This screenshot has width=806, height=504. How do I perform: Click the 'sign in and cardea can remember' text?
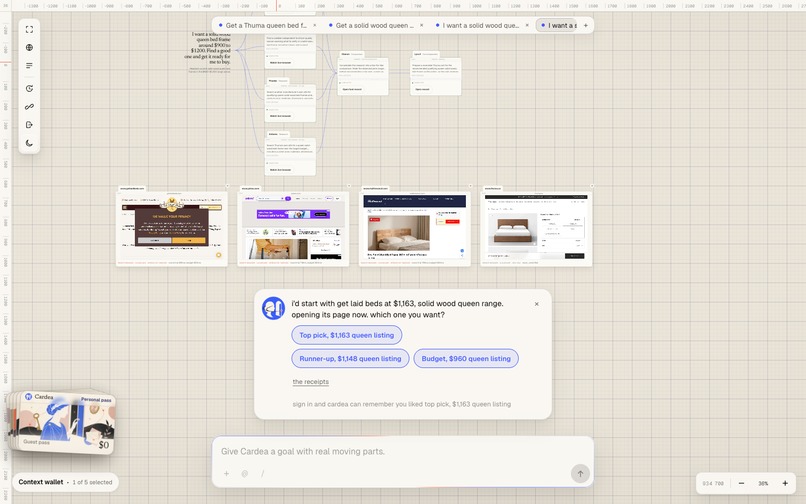401,404
